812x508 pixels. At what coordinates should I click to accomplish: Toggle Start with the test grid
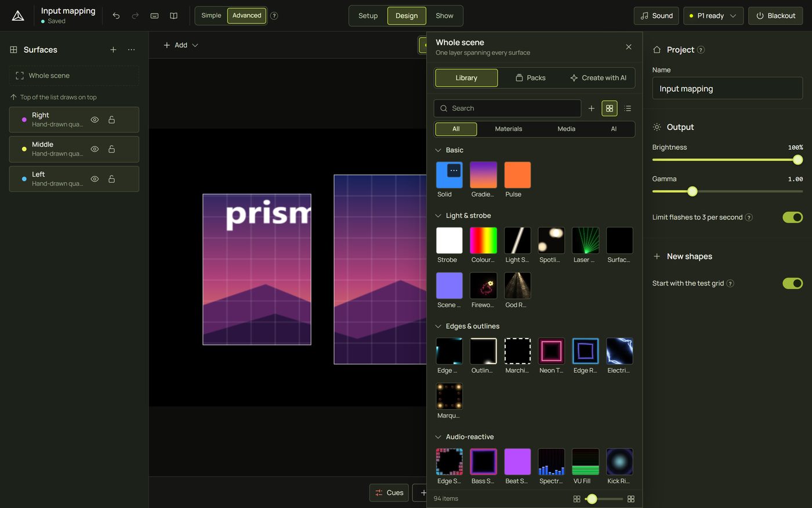click(792, 283)
